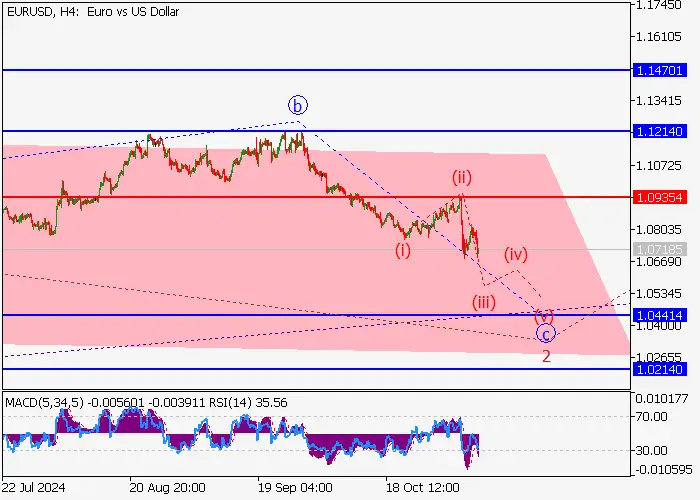Click the 1.13415 price axis value
The width and height of the screenshot is (700, 500).
pos(659,100)
